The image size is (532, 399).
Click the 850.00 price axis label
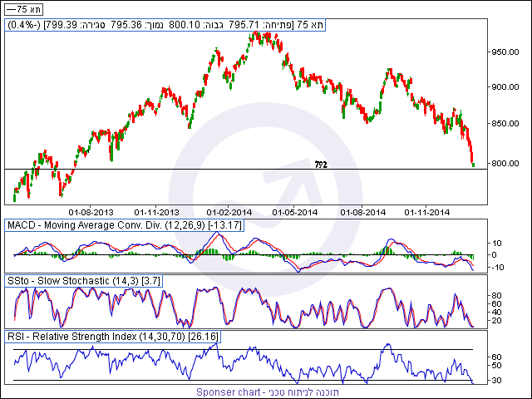click(x=505, y=124)
